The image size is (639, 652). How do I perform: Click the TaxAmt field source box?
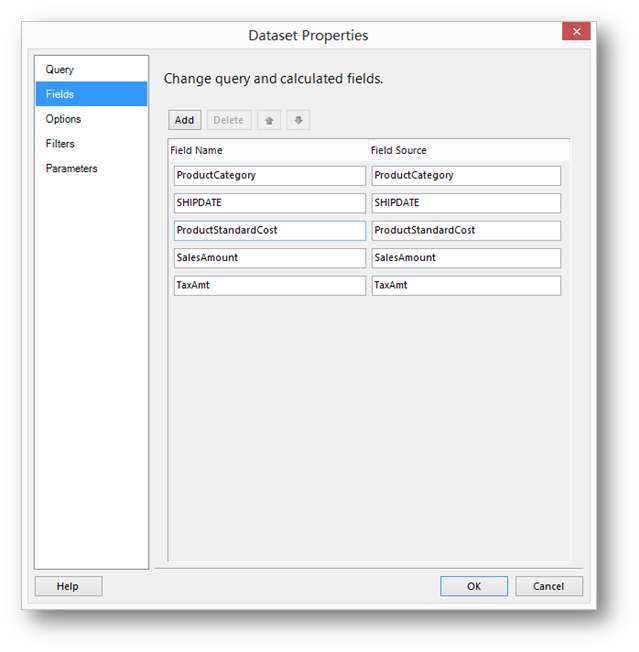click(x=466, y=285)
